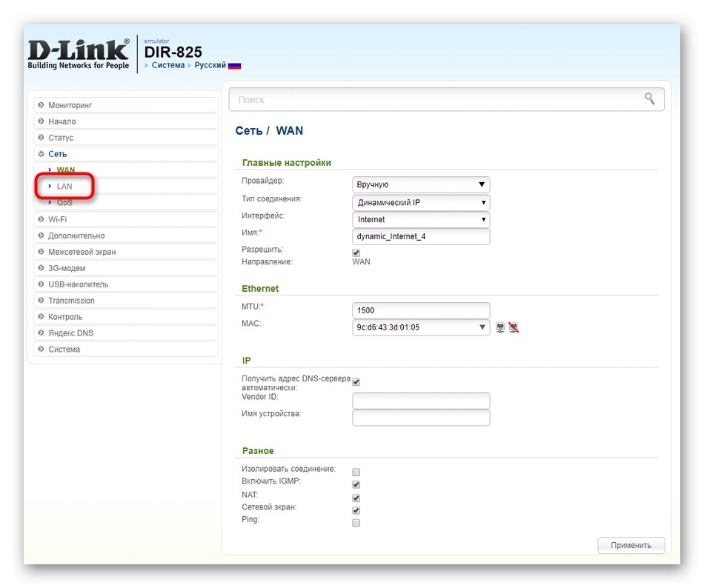Viewport: 704px width, 588px height.
Task: Open the Мониторинг menu item
Action: coord(126,105)
